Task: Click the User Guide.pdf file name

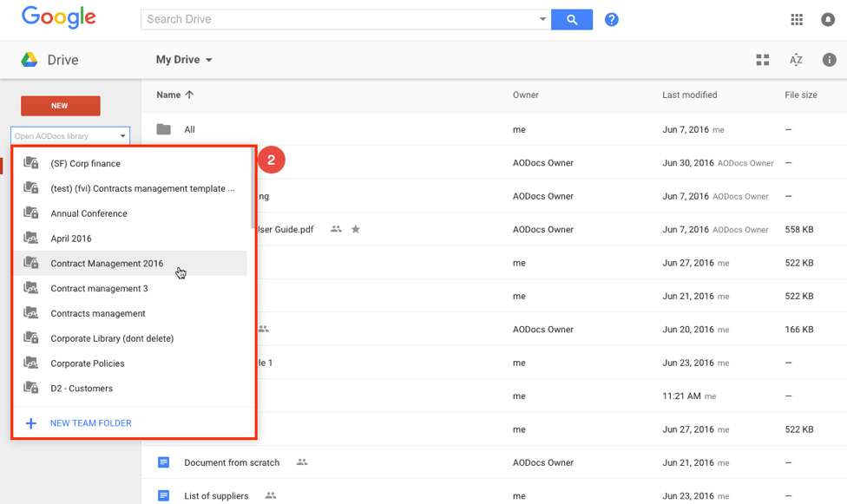Action: [286, 229]
